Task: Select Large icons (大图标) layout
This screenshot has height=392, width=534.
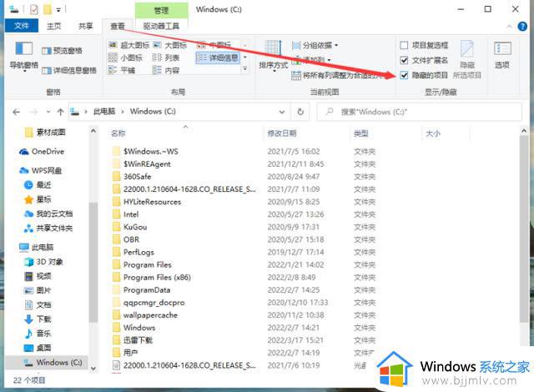Action: point(169,45)
